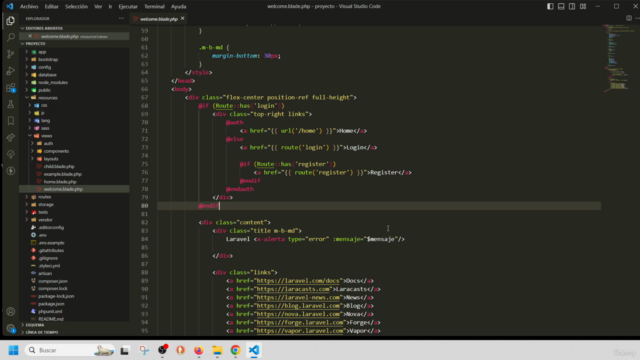Expand the config folder
640x360 pixels.
(44, 67)
